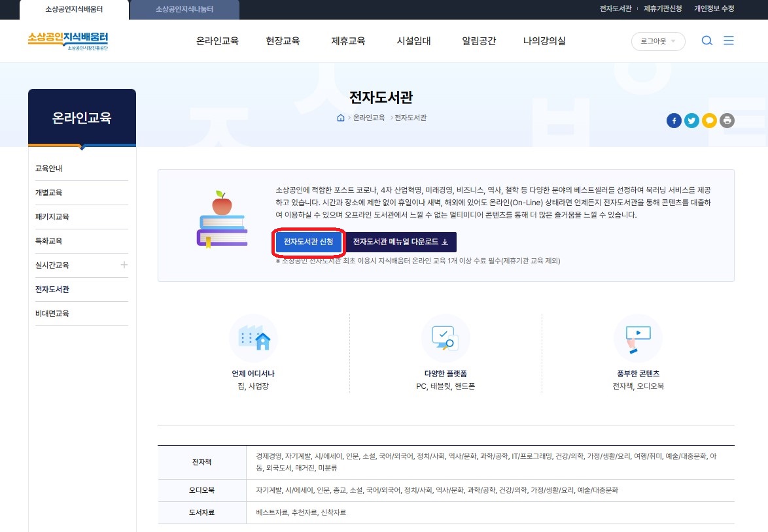Share the page via the Twitter icon
This screenshot has height=532, width=768.
(691, 120)
